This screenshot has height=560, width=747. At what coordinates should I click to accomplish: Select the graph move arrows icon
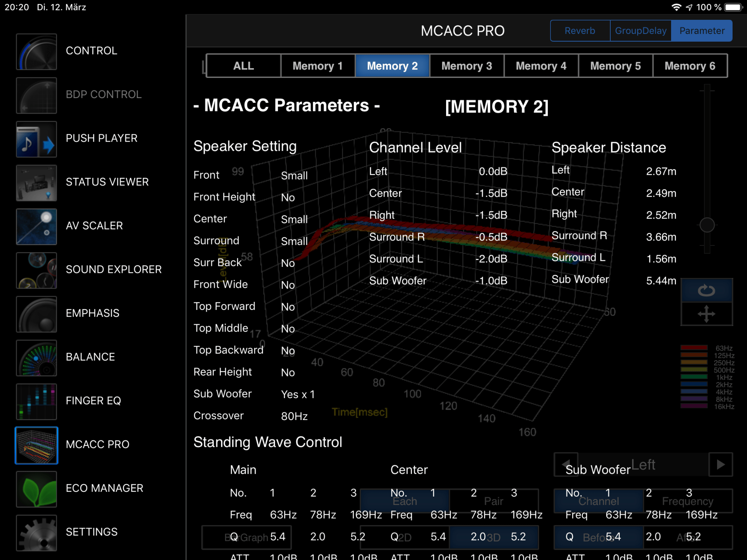(x=706, y=314)
